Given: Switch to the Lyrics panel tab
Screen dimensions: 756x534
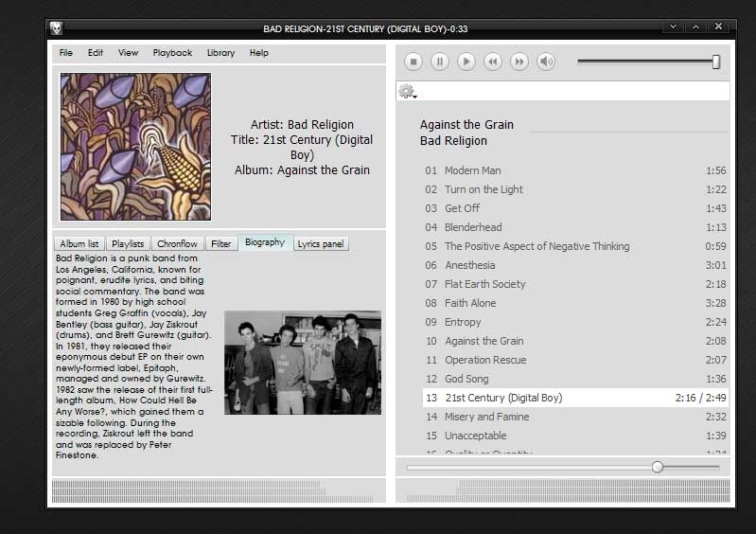Looking at the screenshot, I should [321, 243].
